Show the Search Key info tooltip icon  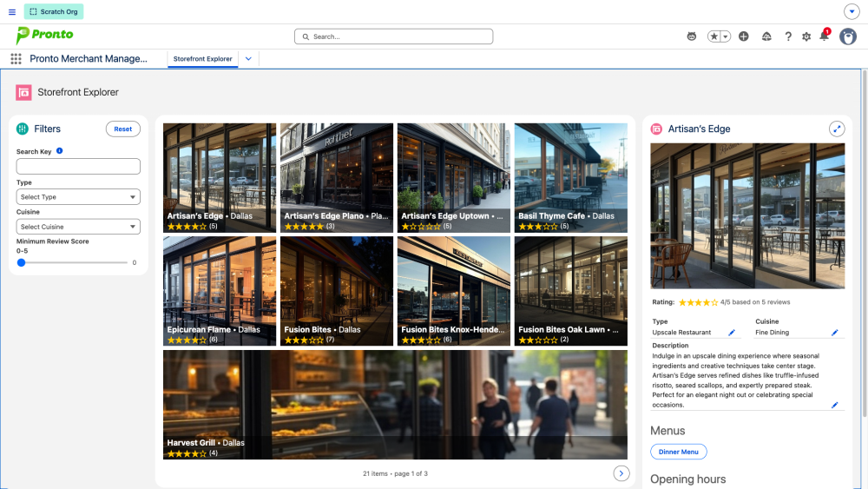click(x=59, y=150)
